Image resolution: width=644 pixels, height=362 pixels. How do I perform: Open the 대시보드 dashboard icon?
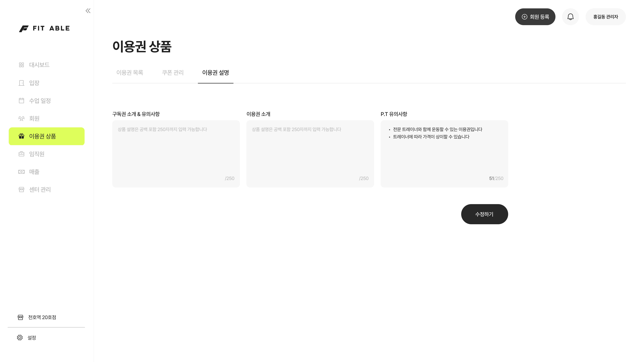(21, 65)
